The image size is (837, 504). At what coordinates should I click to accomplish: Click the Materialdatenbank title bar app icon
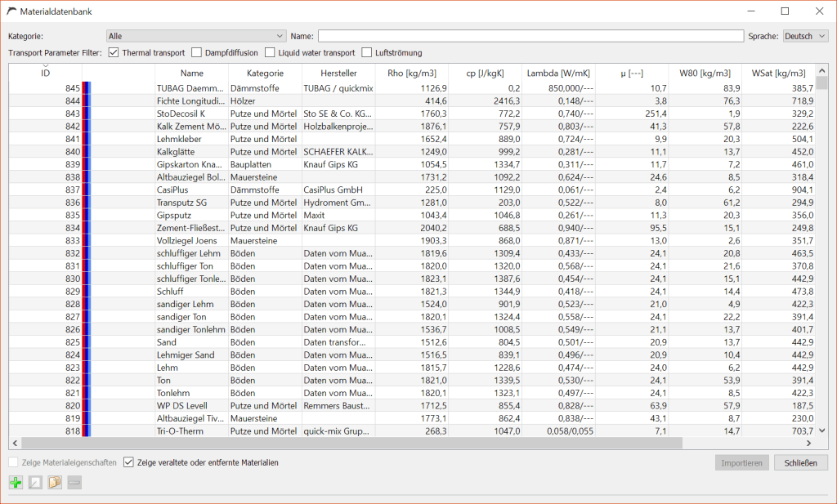click(x=11, y=11)
